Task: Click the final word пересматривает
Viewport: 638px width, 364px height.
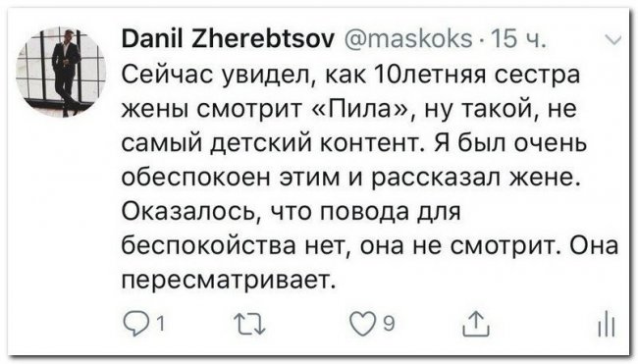Action: [229, 280]
